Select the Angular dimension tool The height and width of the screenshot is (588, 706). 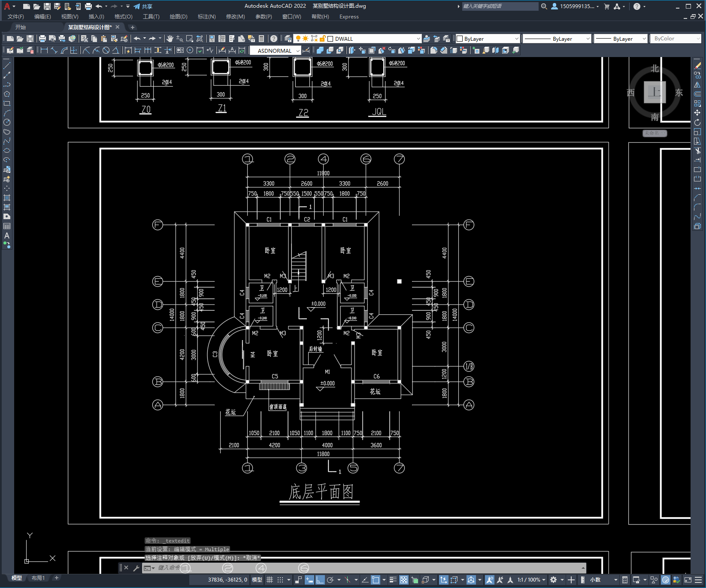click(x=115, y=50)
